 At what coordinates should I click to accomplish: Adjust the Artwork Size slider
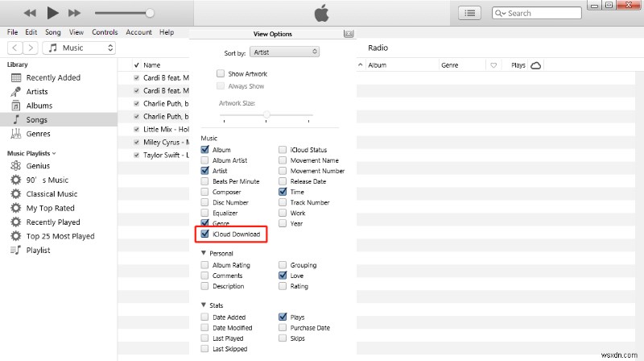(266, 114)
